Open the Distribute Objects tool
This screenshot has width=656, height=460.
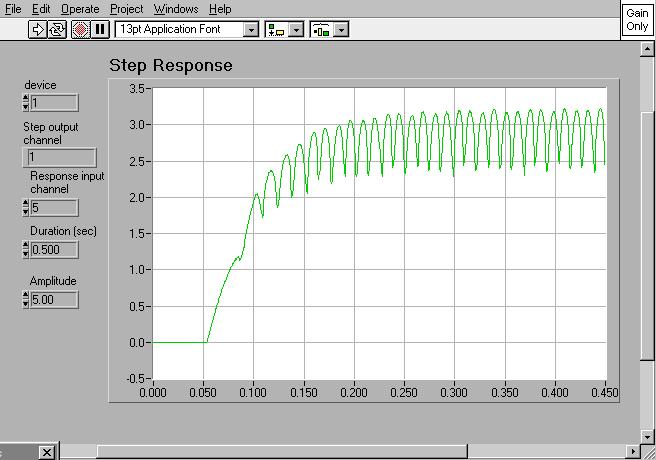pyautogui.click(x=321, y=29)
